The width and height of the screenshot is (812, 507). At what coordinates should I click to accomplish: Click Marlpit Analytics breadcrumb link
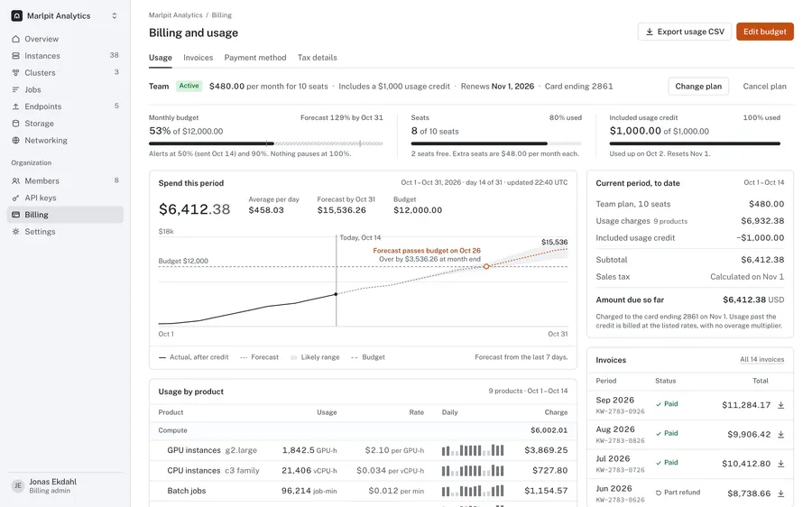pos(176,15)
